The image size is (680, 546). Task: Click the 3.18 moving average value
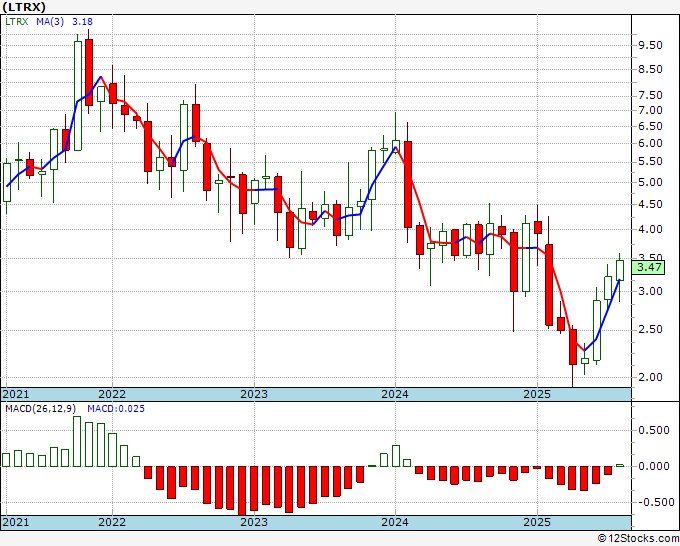click(82, 22)
